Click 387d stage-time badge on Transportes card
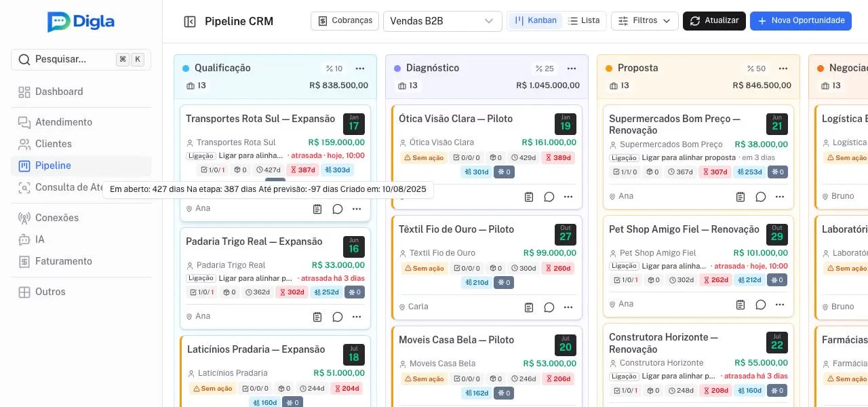 tap(302, 170)
